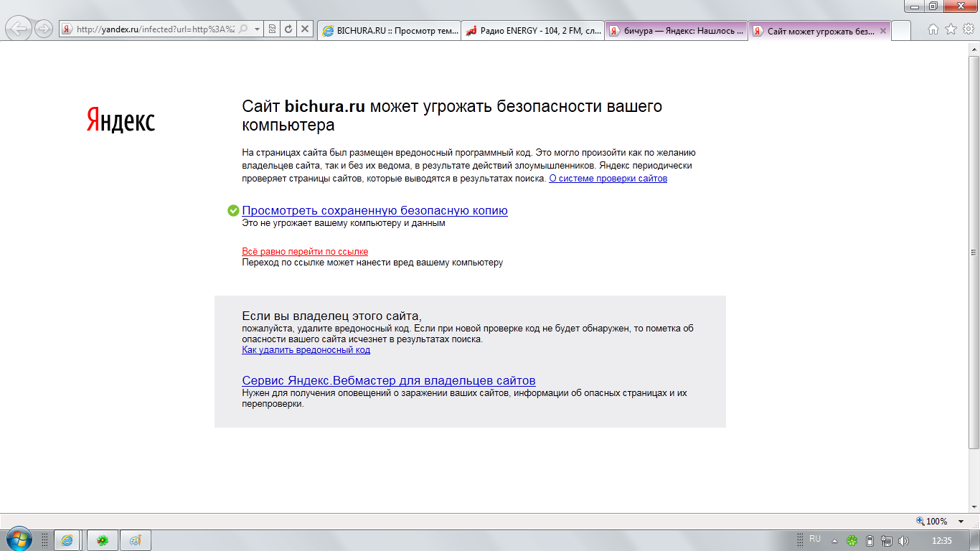Click the zoom magnifier icon in status bar

click(x=920, y=522)
